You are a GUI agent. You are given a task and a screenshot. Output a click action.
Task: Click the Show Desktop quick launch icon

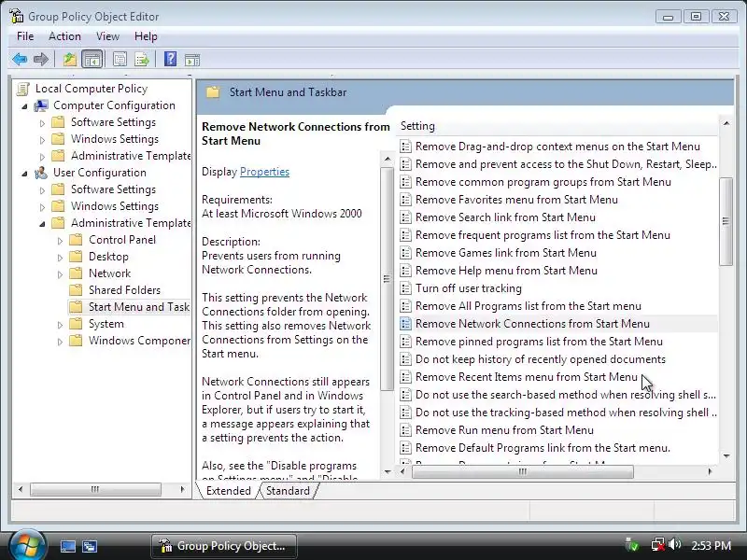pos(67,546)
